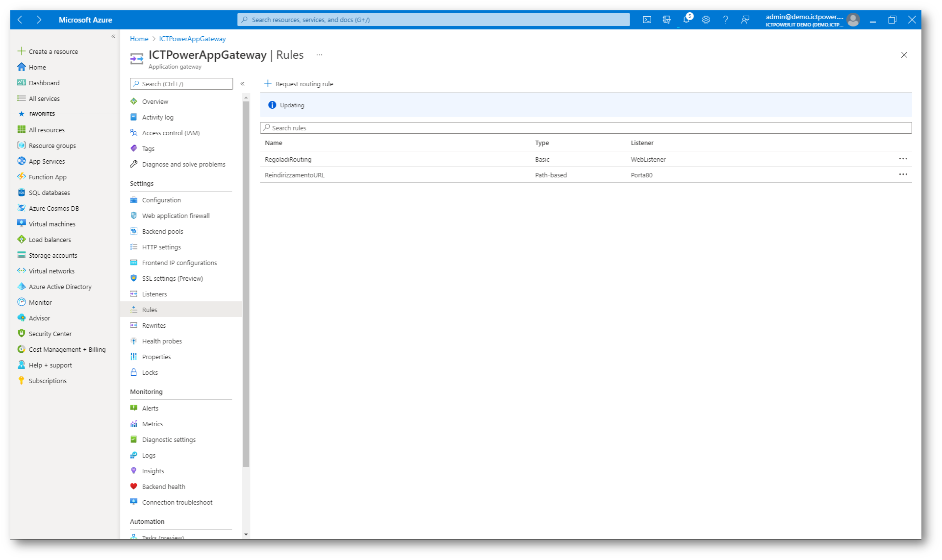Open the account avatar menu
The height and width of the screenshot is (560, 942).
[853, 20]
